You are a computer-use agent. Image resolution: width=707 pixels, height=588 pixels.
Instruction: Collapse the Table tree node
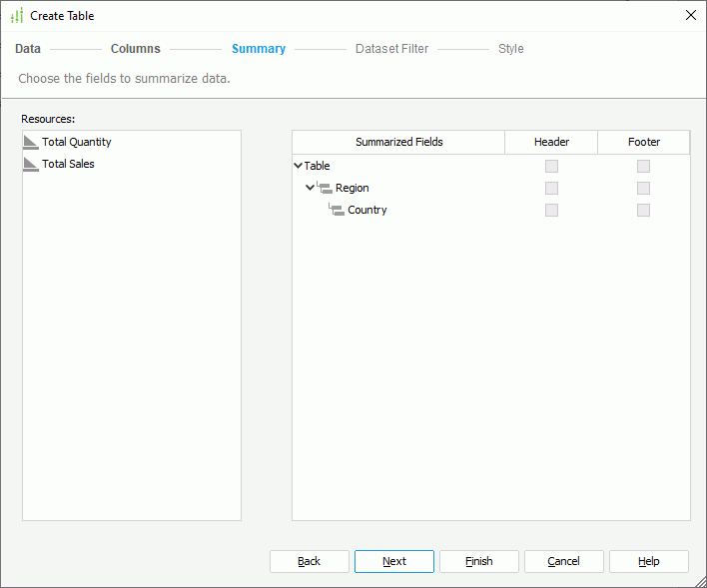(299, 167)
